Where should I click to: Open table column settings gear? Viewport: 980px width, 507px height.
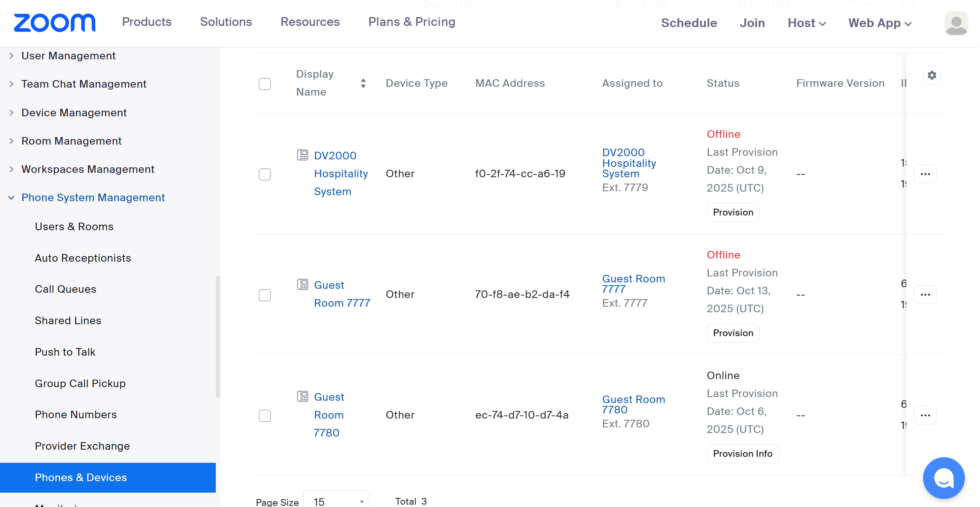point(932,75)
